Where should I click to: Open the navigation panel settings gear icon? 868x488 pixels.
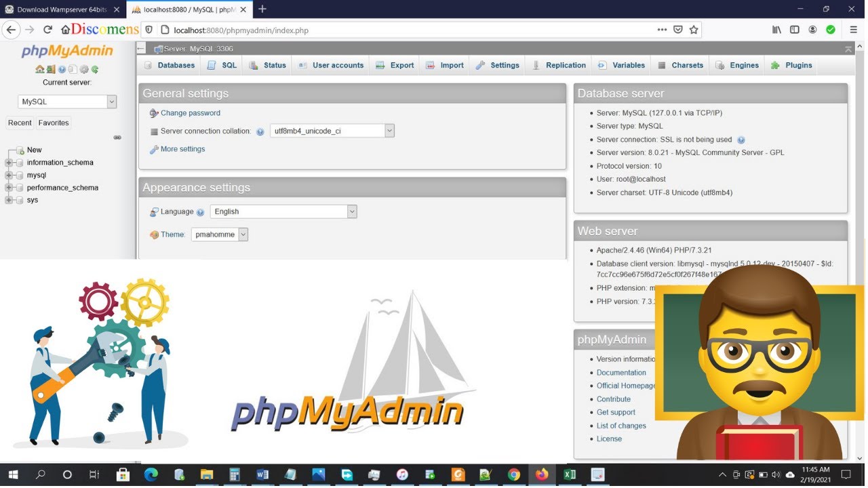coord(84,69)
